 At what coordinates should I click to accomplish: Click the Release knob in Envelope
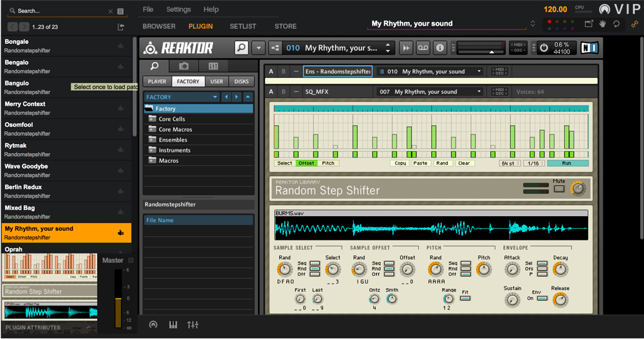tap(560, 300)
